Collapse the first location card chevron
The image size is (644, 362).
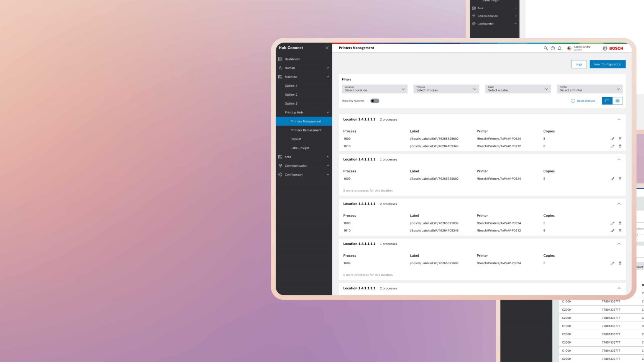click(x=619, y=120)
